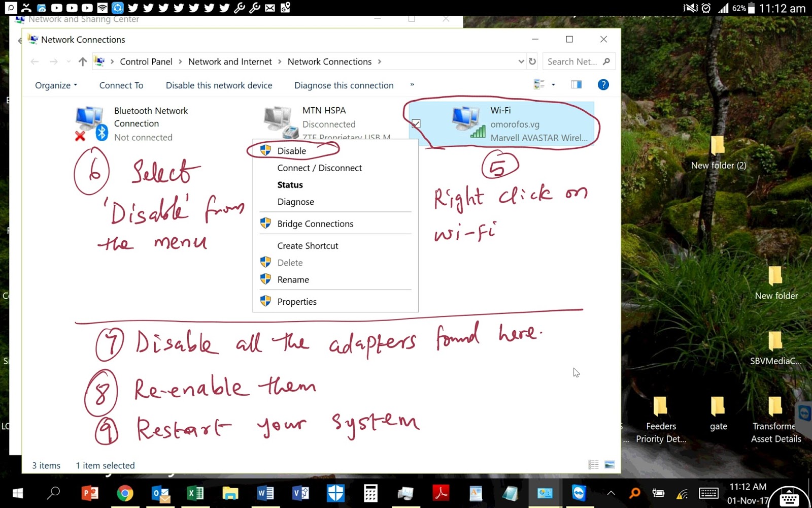Open TeamViewer from the taskbar
Image resolution: width=812 pixels, height=508 pixels.
pos(579,493)
